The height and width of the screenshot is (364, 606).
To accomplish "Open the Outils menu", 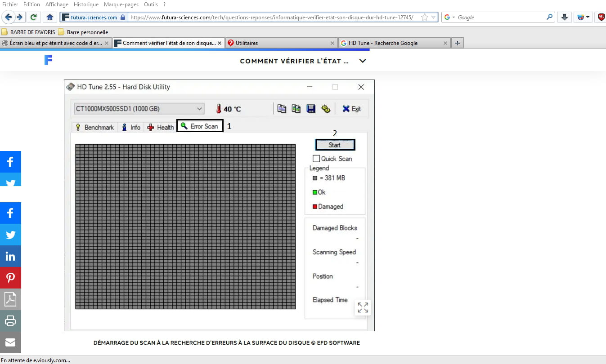I will click(x=151, y=4).
